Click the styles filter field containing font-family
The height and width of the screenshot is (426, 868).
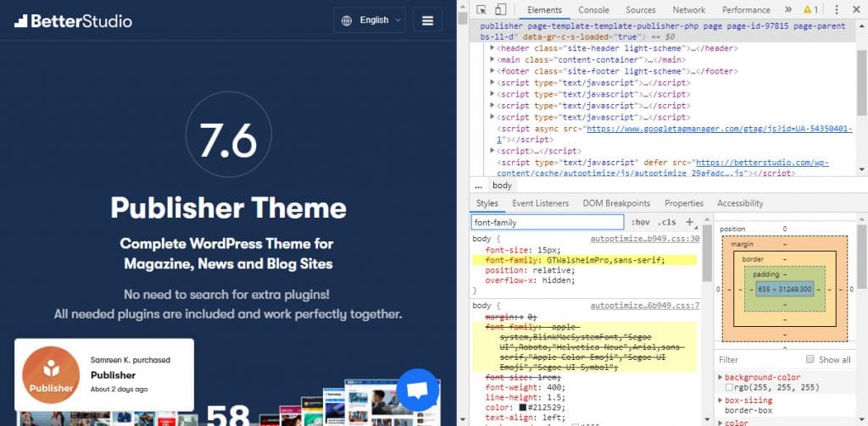pyautogui.click(x=548, y=222)
